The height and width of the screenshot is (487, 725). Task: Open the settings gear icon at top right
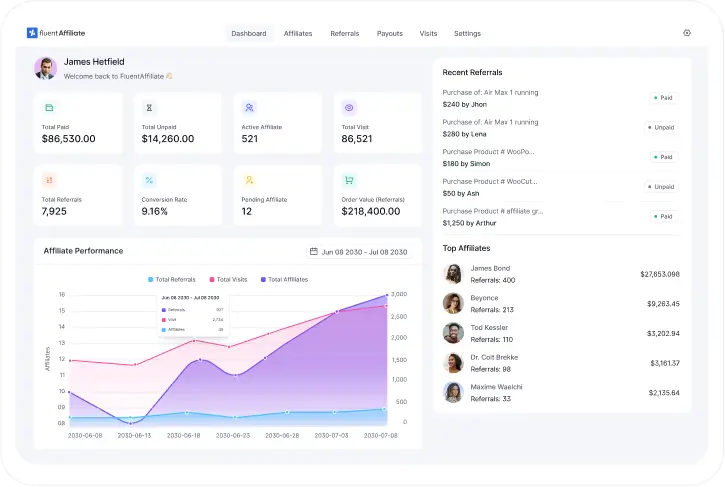tap(687, 33)
